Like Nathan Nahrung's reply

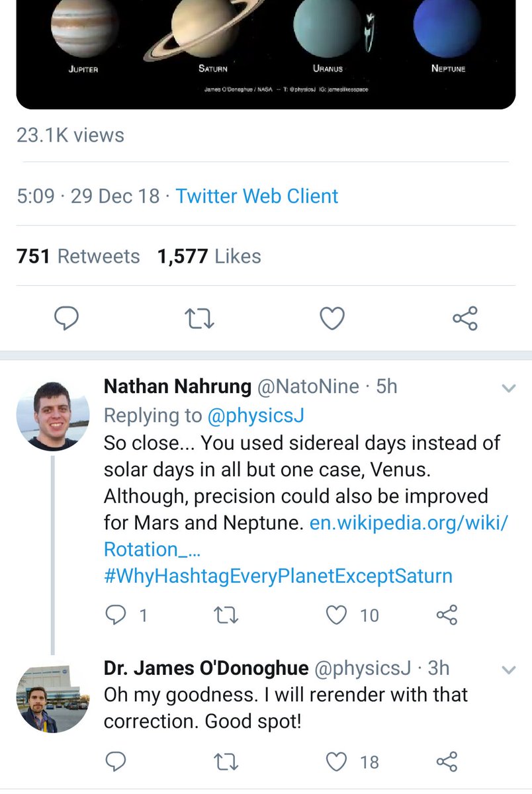pyautogui.click(x=337, y=615)
